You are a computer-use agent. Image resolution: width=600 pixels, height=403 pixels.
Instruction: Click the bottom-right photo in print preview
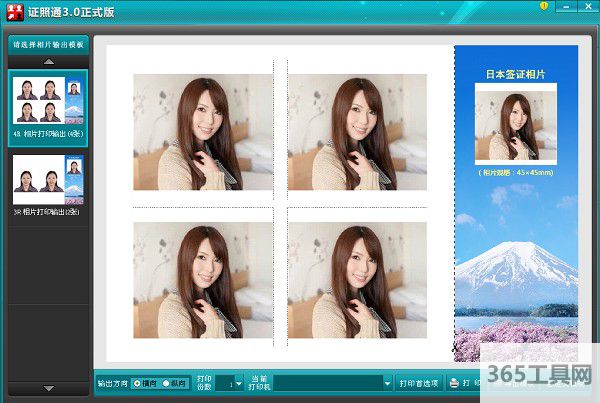(x=357, y=280)
